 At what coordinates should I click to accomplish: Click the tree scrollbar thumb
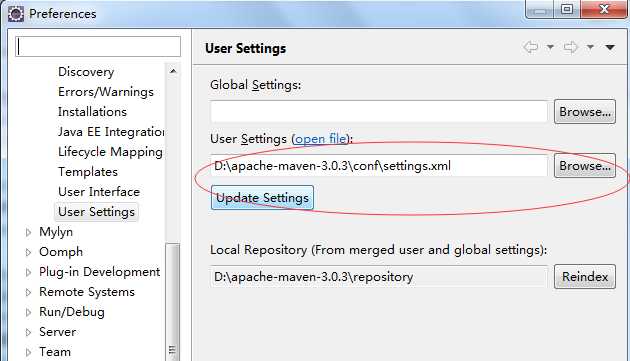173,302
